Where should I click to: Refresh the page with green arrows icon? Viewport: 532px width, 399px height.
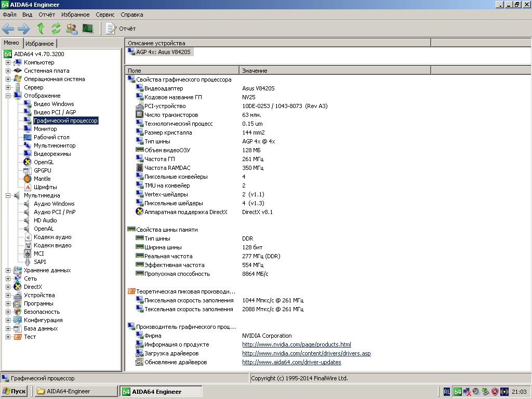(56, 29)
